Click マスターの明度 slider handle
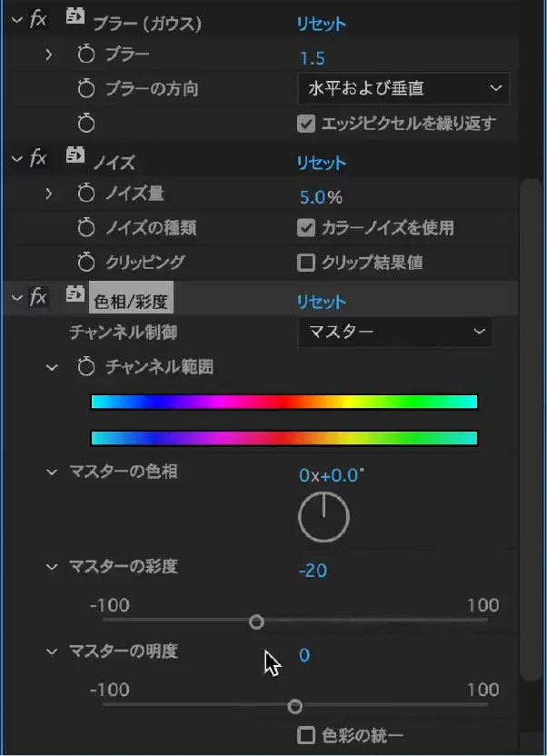The image size is (547, 756). [295, 707]
